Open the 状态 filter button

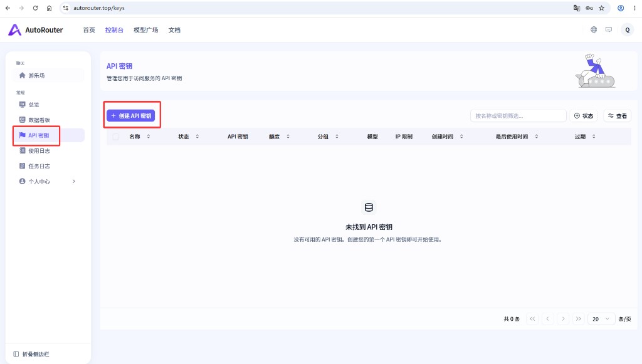point(584,116)
